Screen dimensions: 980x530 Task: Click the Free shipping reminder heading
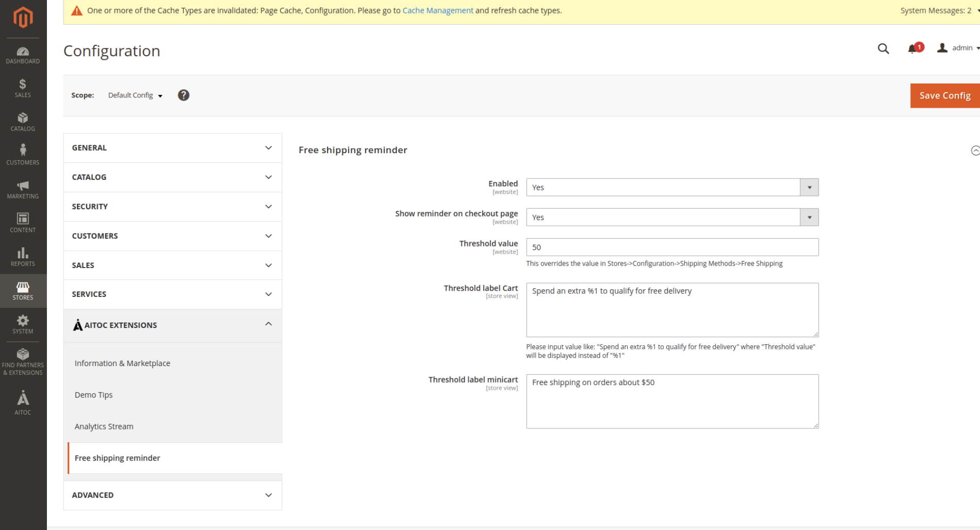(353, 150)
